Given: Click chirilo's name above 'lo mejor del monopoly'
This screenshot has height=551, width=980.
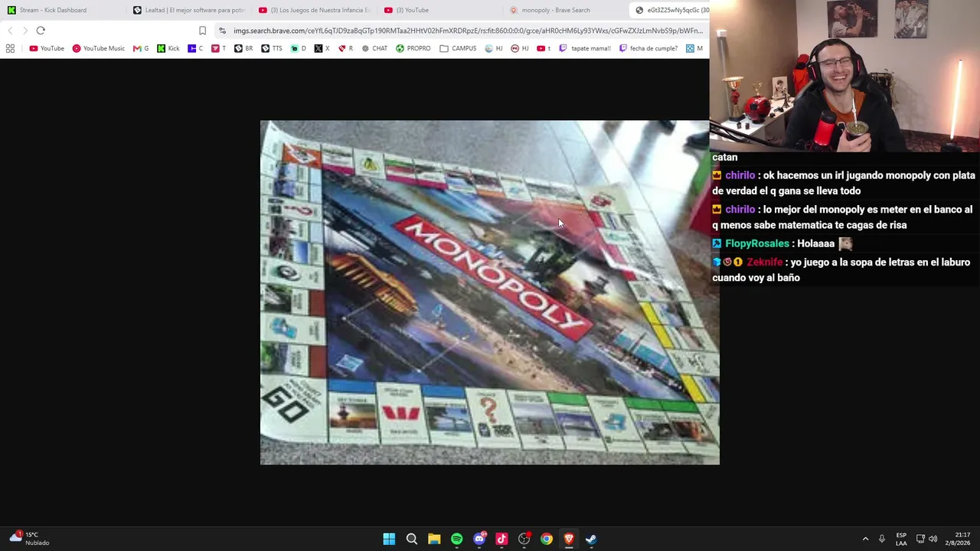Looking at the screenshot, I should click(740, 209).
